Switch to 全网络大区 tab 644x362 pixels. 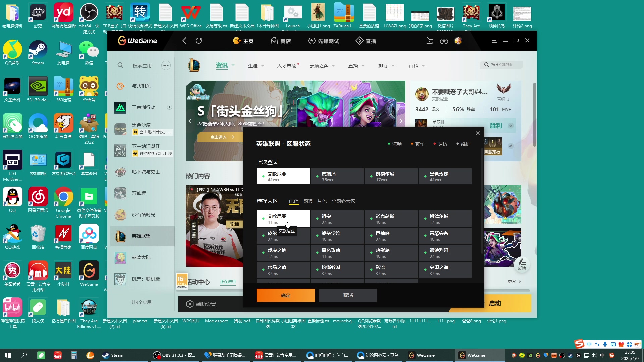click(343, 201)
